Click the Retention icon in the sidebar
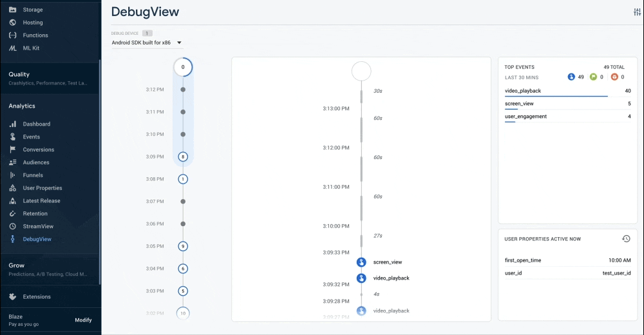644x335 pixels. 12,214
